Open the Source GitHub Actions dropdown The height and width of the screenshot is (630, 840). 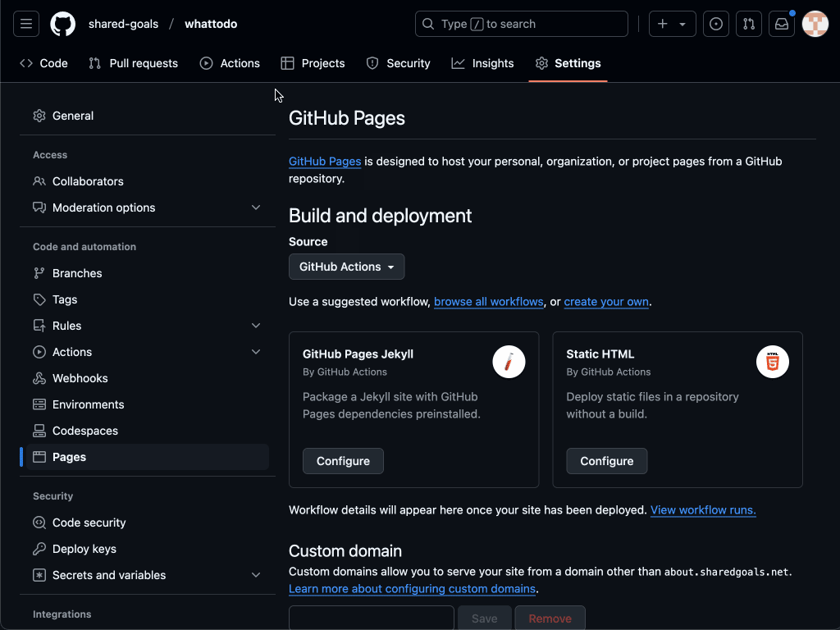coord(346,267)
